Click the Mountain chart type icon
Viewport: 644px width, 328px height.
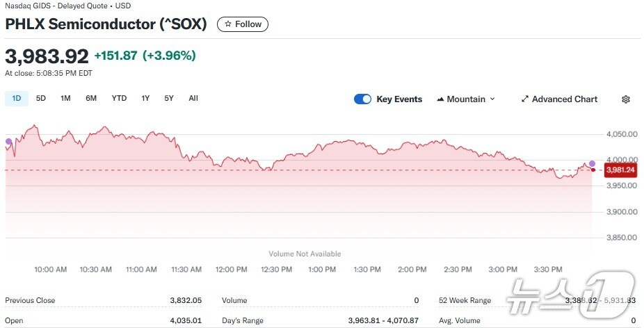tap(440, 99)
